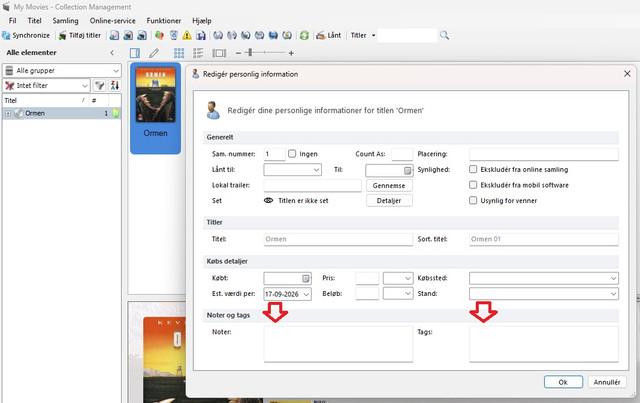Check Usynlig for venner
Viewport: 640px width, 403px height.
473,200
